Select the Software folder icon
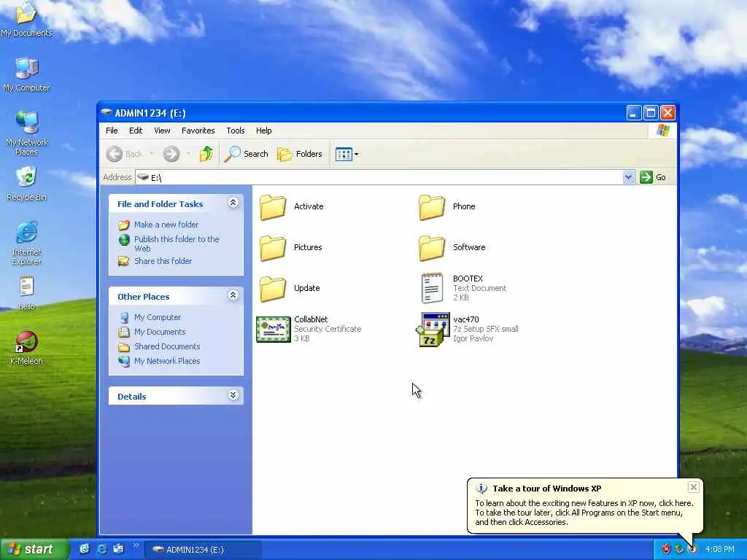 (432, 248)
